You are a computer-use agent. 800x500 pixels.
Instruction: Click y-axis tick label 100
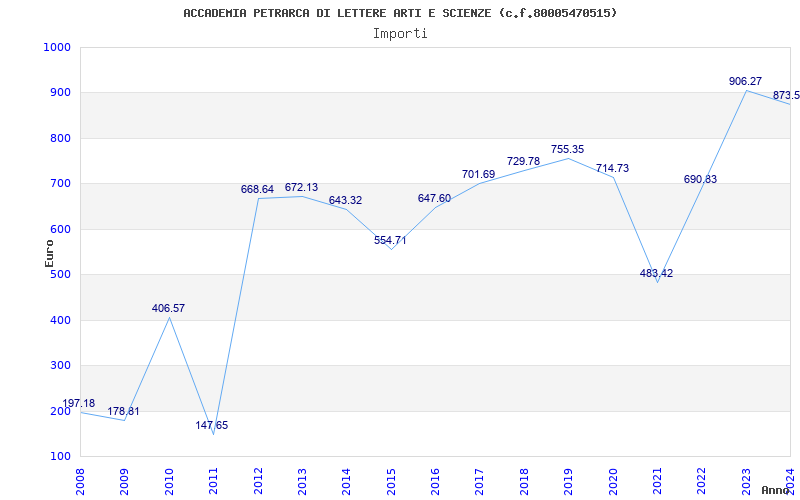[x=60, y=457]
